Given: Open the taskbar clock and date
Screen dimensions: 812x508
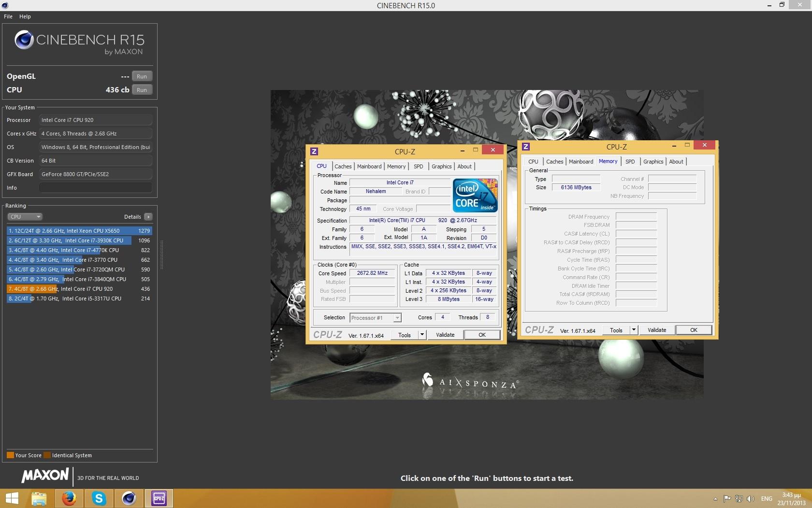Looking at the screenshot, I should coord(792,499).
